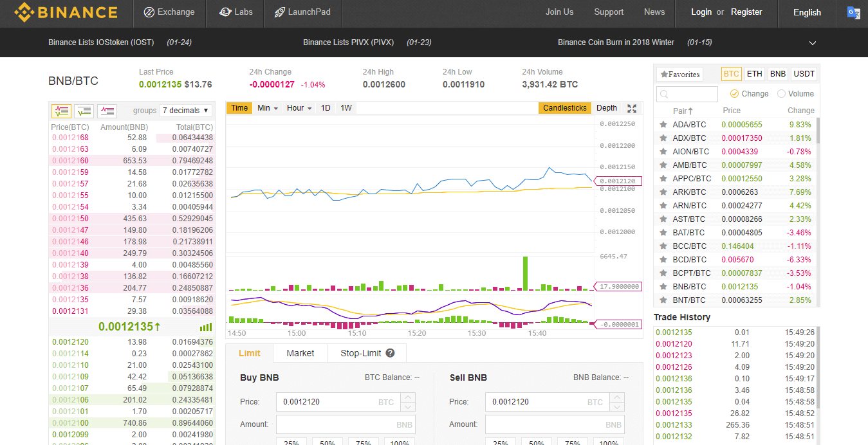Switch to Depth chart view
Image resolution: width=868 pixels, height=445 pixels.
pos(607,108)
